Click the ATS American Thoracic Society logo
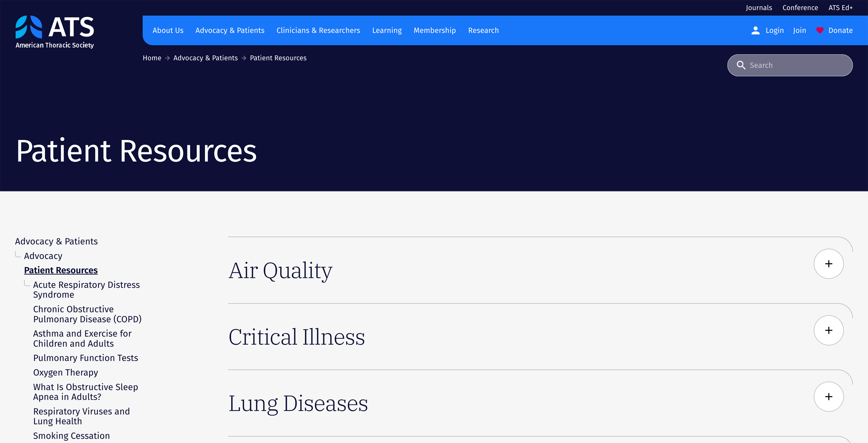 55,32
